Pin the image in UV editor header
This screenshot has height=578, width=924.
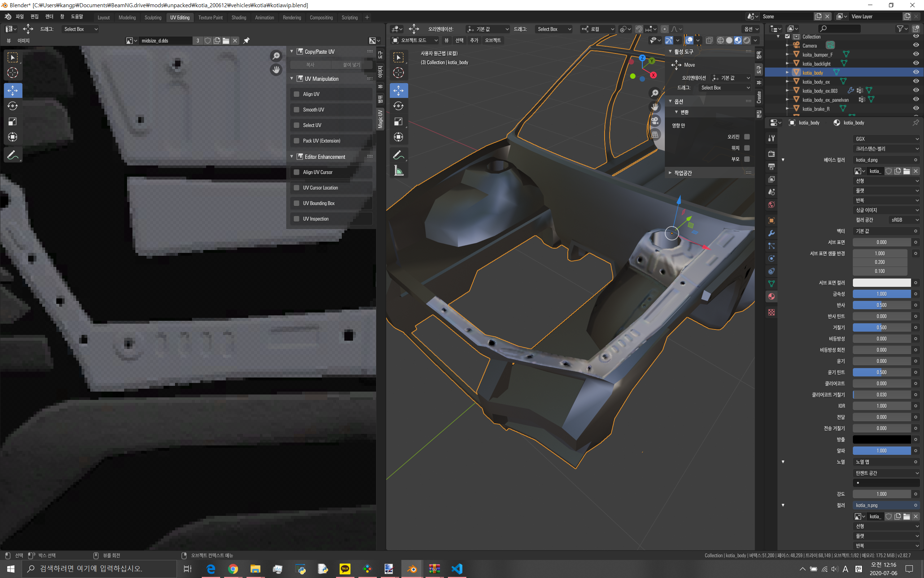tap(246, 40)
